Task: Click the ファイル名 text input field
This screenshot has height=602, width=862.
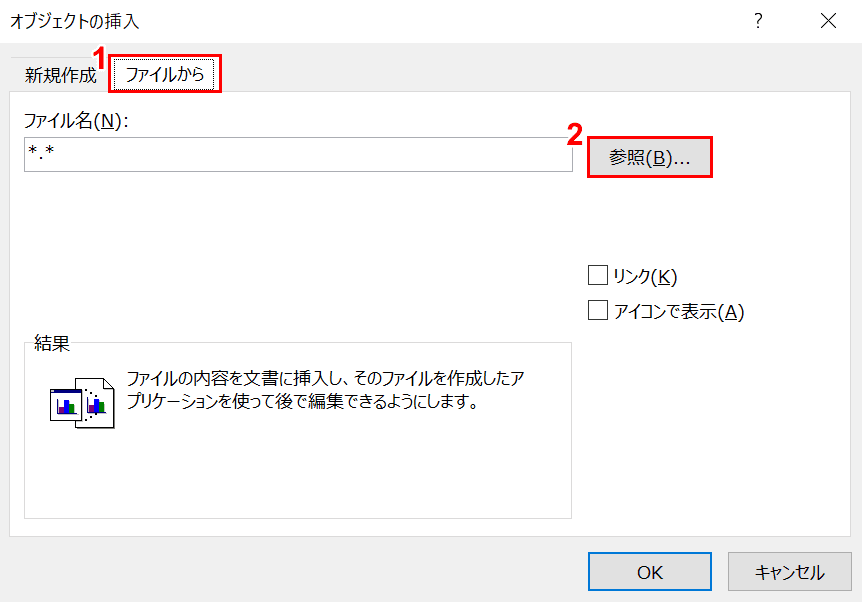Action: (x=298, y=155)
